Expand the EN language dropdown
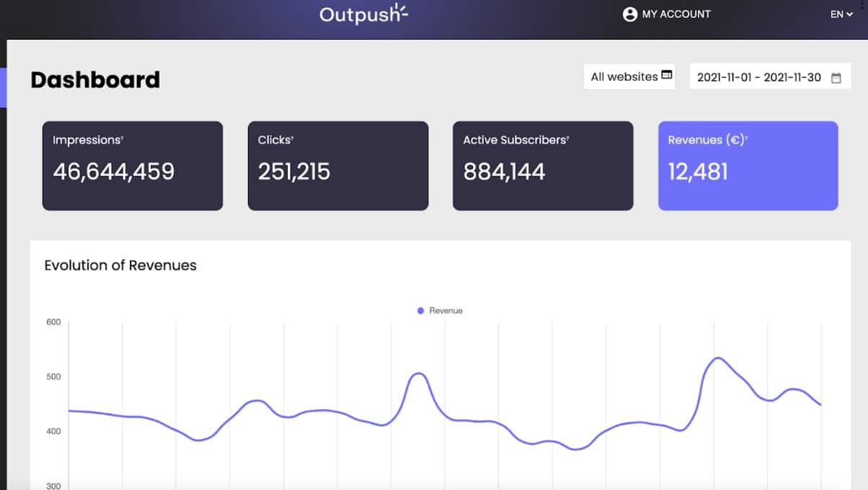This screenshot has width=868, height=490. point(841,14)
